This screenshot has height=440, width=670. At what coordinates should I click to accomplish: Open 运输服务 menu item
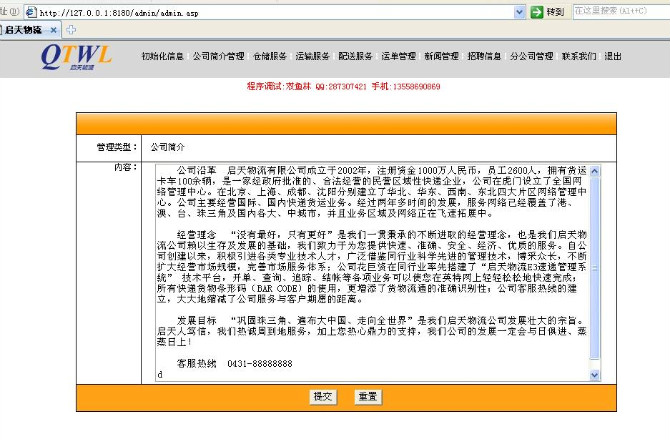(x=312, y=56)
